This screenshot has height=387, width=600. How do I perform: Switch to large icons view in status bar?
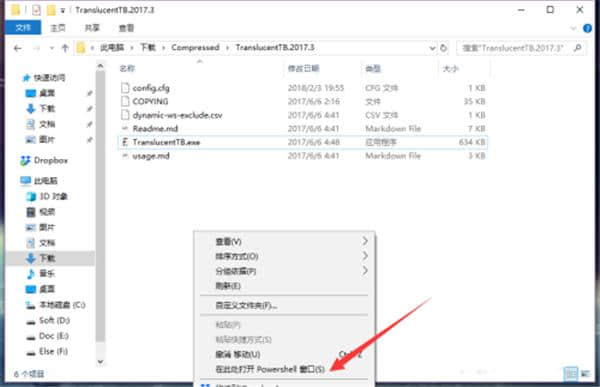[x=585, y=373]
